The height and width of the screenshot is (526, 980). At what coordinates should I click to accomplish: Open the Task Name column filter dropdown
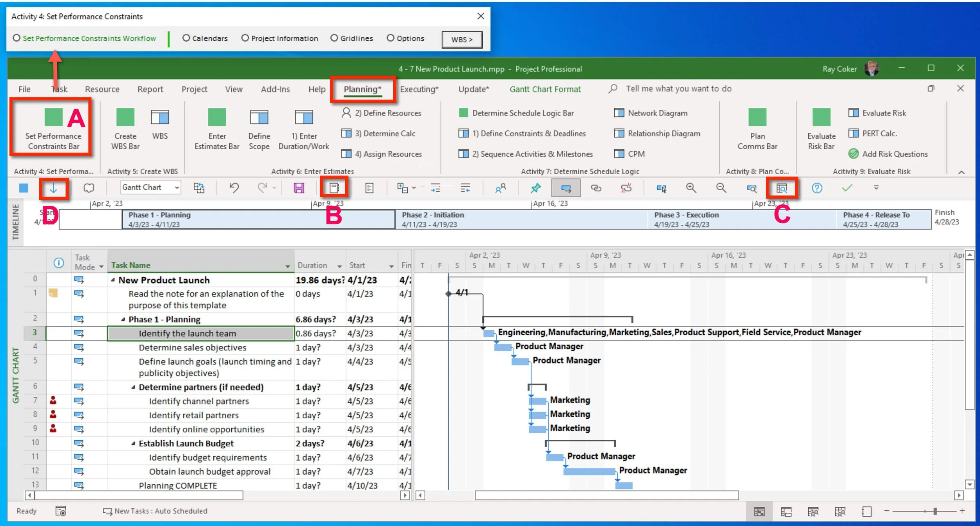tap(287, 266)
